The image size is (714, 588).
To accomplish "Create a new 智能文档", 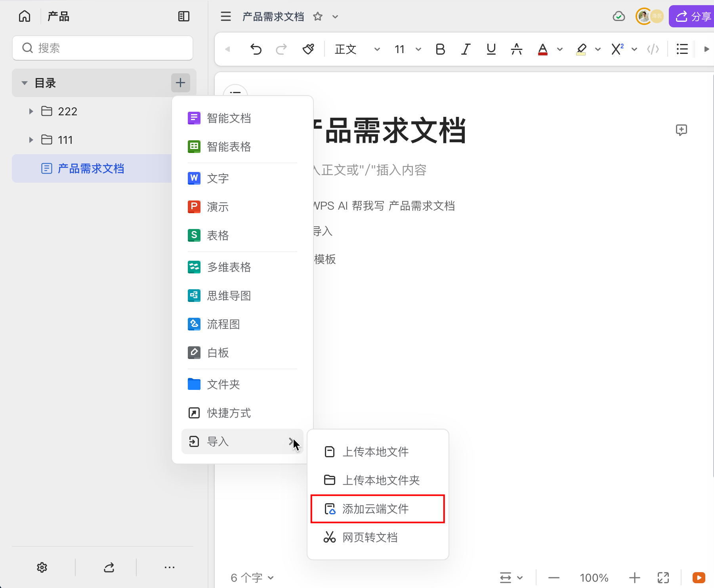I will [242, 118].
